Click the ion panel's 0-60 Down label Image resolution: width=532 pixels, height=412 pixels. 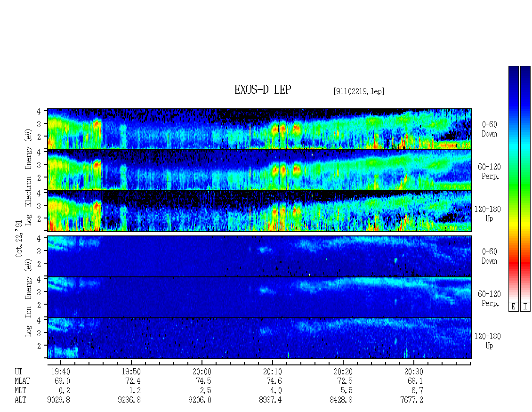[489, 256]
